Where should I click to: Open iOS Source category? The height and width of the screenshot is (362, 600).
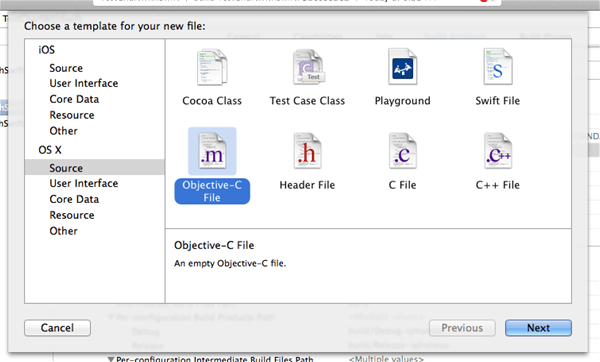(66, 68)
